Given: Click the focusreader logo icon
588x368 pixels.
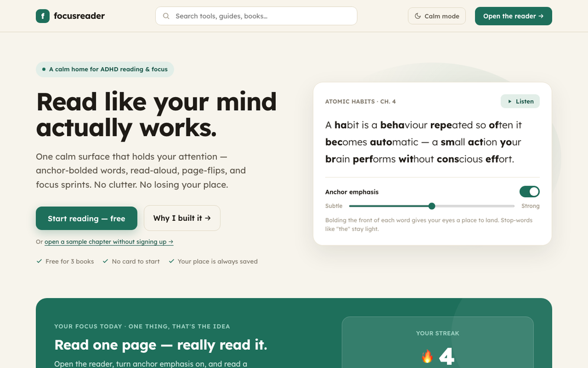Looking at the screenshot, I should pyautogui.click(x=43, y=16).
